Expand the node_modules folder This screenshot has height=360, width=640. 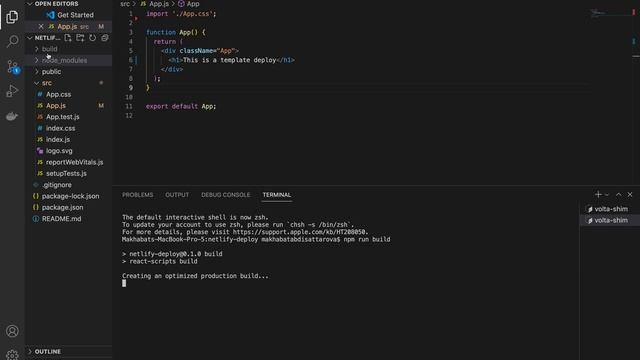68,60
